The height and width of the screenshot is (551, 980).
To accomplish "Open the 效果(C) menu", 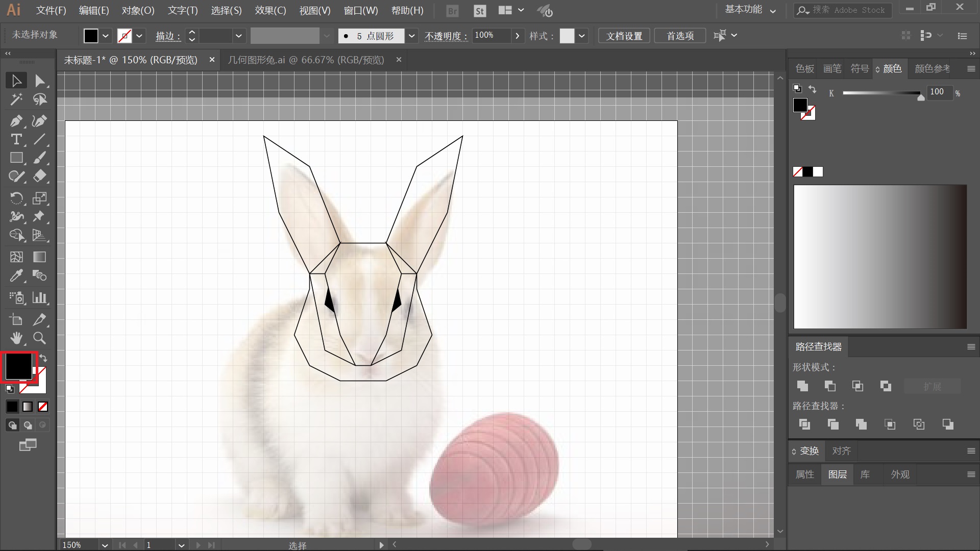I will pyautogui.click(x=270, y=10).
